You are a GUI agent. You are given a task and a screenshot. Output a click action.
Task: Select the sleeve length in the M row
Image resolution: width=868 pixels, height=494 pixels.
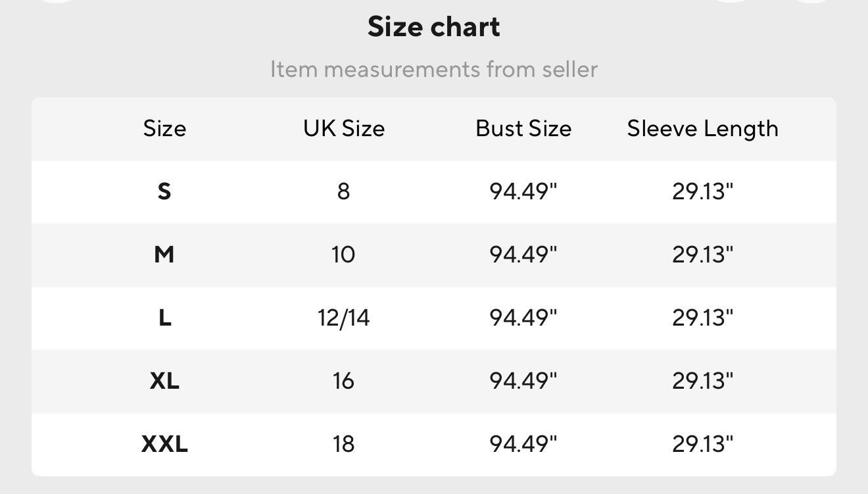click(x=702, y=255)
